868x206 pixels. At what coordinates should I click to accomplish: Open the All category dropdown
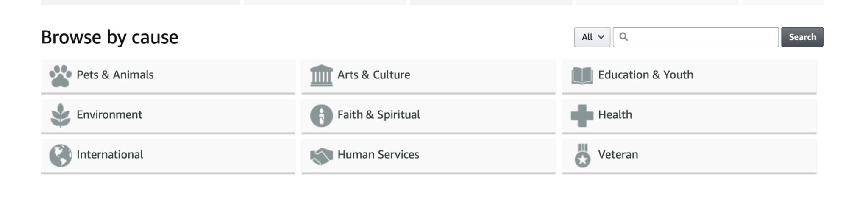[592, 37]
